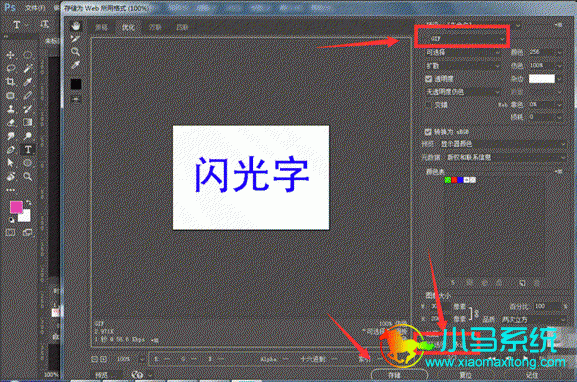577x382 pixels.
Task: Select the Eyedropper tool in the dialog toolbar
Action: coord(76,65)
